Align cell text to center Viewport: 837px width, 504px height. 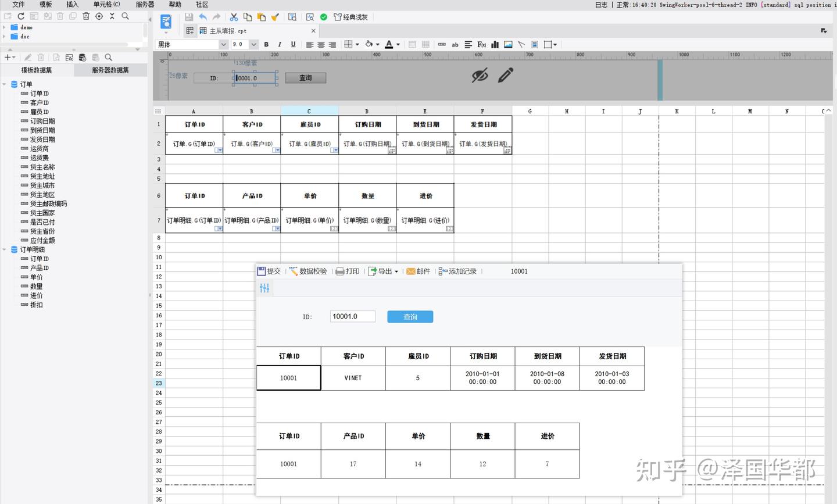point(321,45)
